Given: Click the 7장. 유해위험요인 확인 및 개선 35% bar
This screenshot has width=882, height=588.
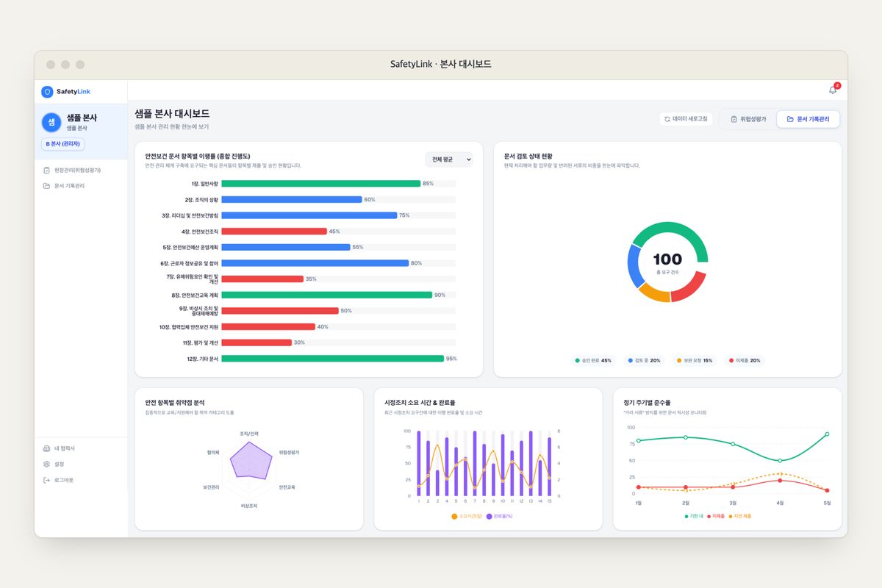Looking at the screenshot, I should (262, 279).
